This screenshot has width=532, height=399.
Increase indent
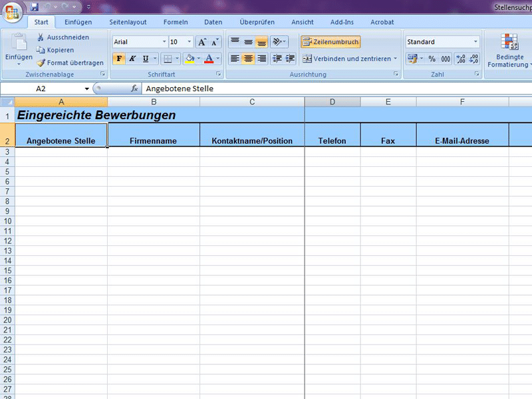(290, 59)
